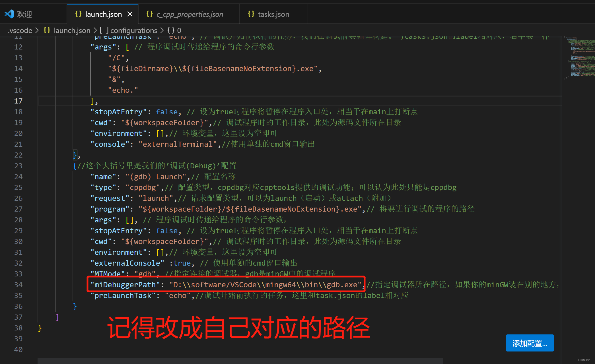Click line number 34 in the gutter
The image size is (595, 364).
pyautogui.click(x=18, y=285)
